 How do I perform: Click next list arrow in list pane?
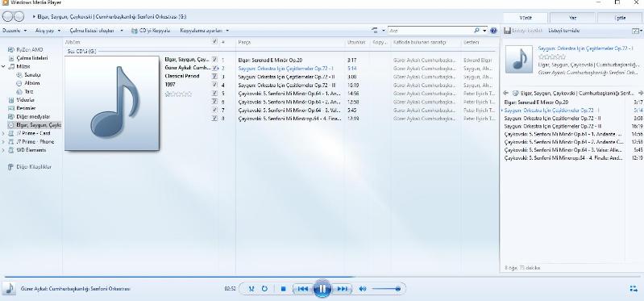(641, 94)
